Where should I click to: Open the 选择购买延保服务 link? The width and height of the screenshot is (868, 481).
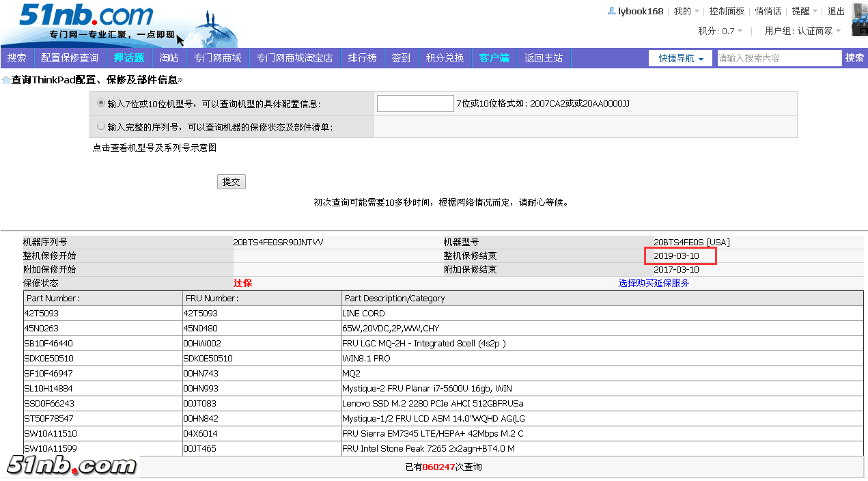654,282
